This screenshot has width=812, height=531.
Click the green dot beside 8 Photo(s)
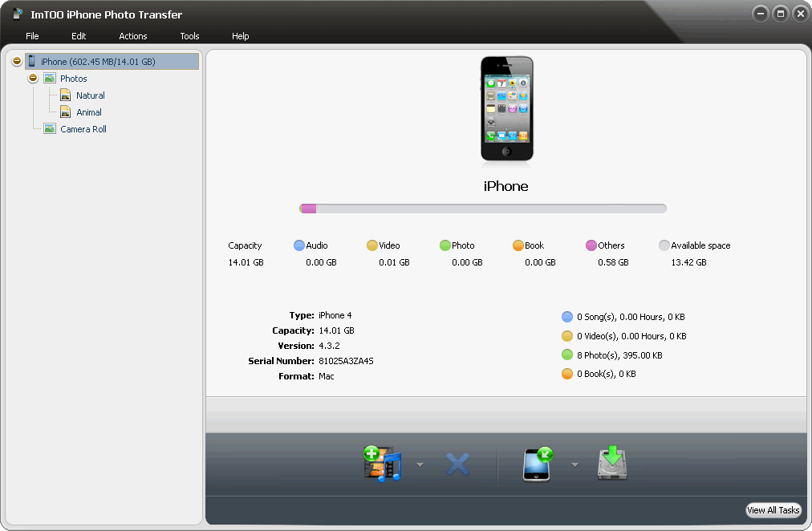pyautogui.click(x=567, y=355)
